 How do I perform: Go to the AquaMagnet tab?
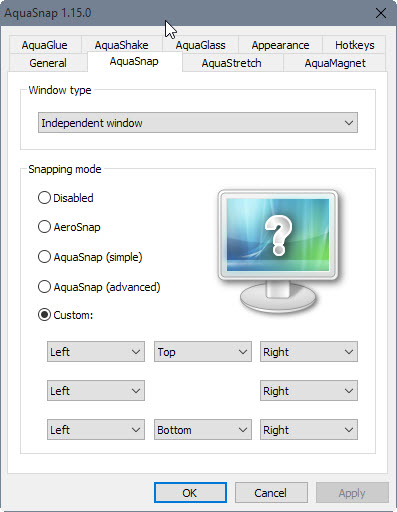coord(335,63)
